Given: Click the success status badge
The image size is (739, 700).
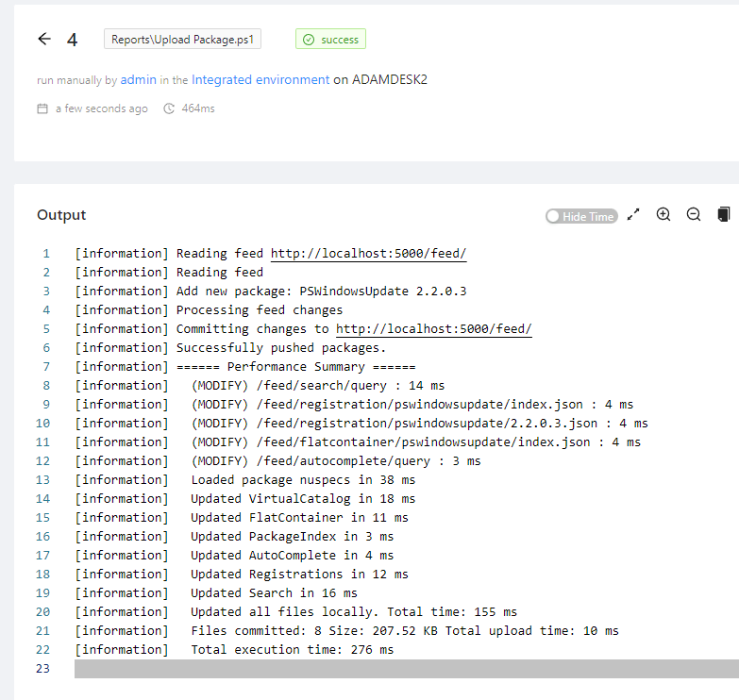Looking at the screenshot, I should (330, 40).
